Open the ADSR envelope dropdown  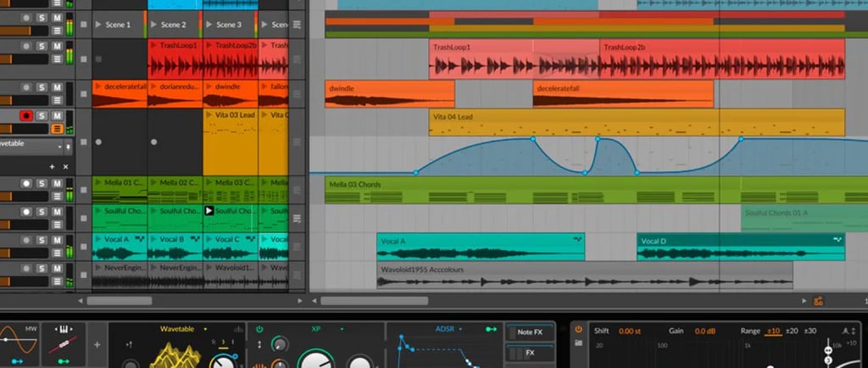tap(460, 329)
